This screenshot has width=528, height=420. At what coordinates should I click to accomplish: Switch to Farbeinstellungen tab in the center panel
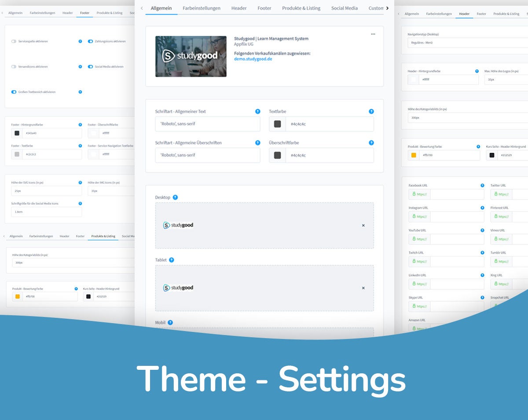202,8
